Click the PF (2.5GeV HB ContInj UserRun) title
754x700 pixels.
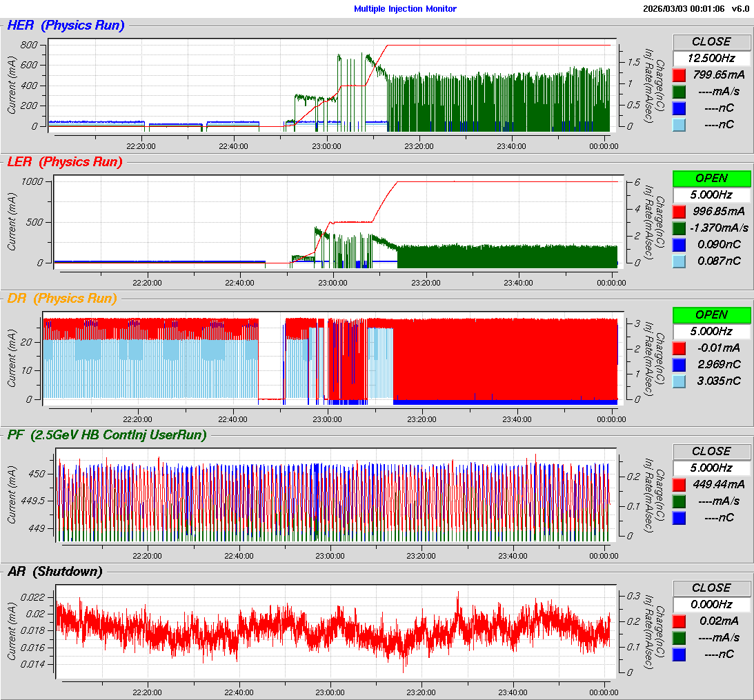[107, 434]
